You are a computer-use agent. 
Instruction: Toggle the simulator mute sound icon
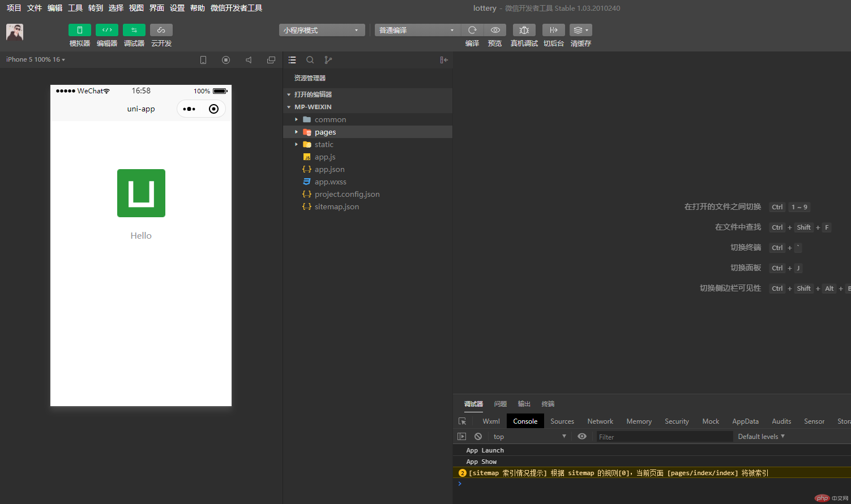point(249,60)
